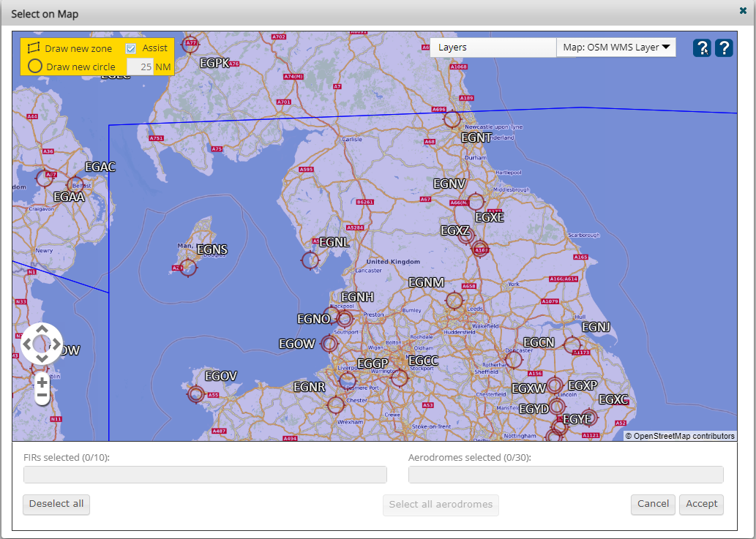Click the Aerodromes selected field
This screenshot has height=539, width=756.
point(566,475)
